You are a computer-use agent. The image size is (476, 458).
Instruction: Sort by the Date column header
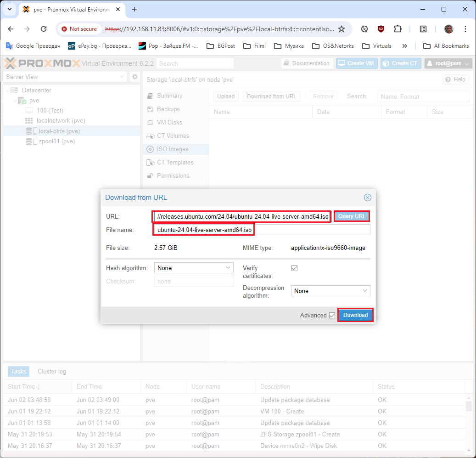click(347, 112)
